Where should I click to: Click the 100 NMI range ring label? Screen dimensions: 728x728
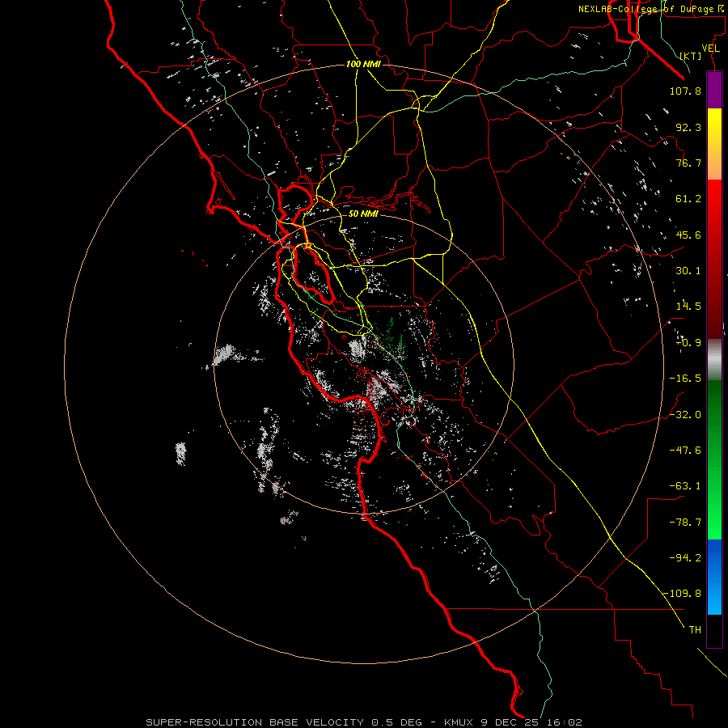click(363, 64)
